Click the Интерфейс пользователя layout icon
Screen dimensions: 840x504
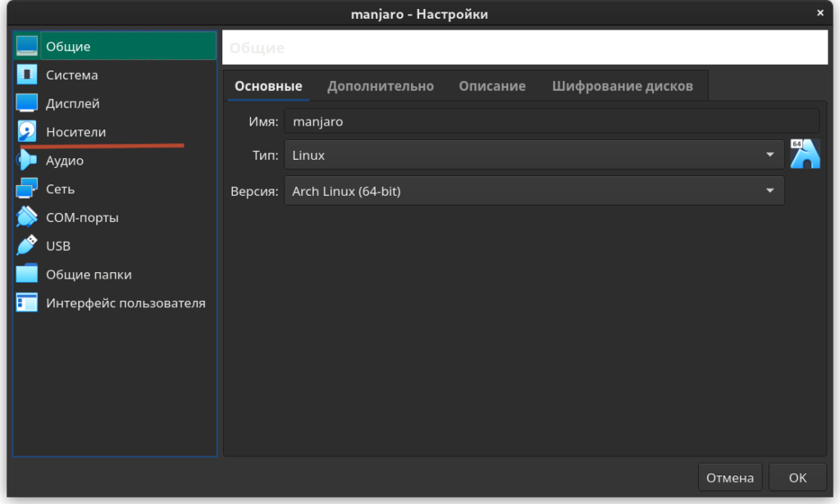pos(27,302)
